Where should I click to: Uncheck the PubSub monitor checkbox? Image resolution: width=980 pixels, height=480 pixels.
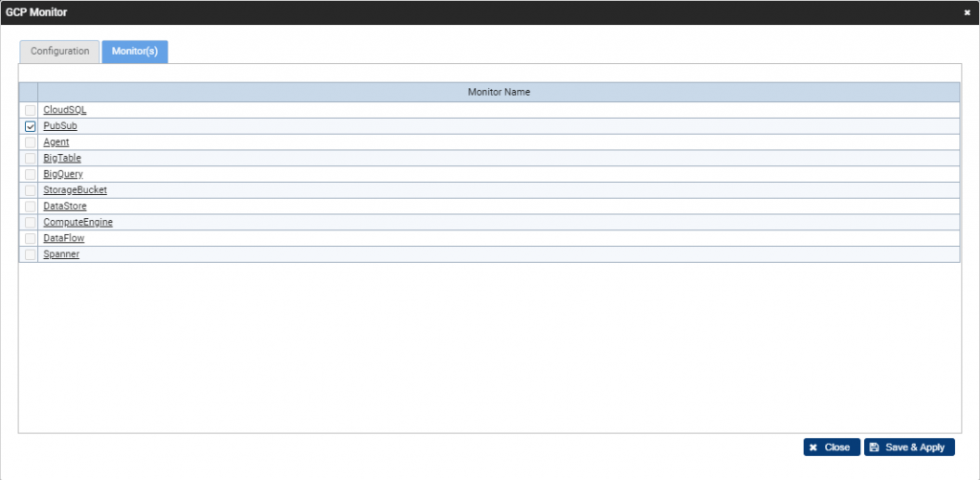(30, 127)
